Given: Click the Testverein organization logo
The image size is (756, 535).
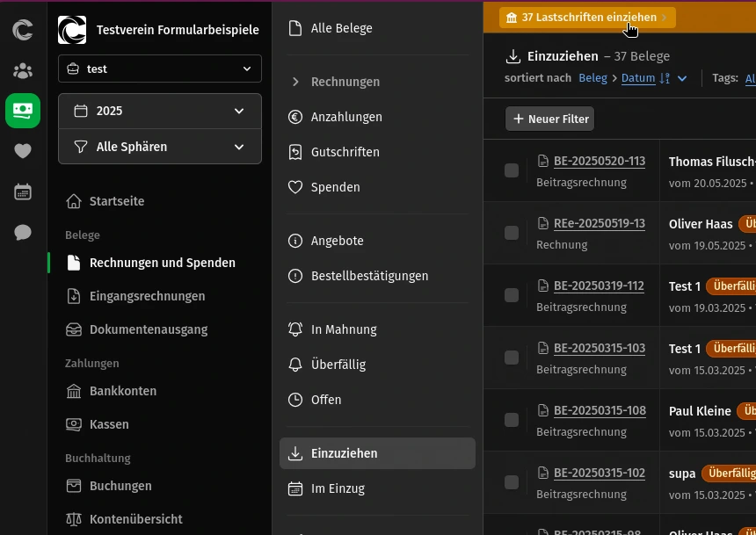Looking at the screenshot, I should point(72,30).
